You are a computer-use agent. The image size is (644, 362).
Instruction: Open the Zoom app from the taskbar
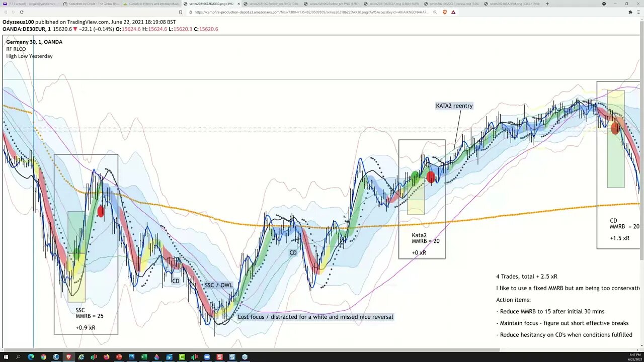207,357
